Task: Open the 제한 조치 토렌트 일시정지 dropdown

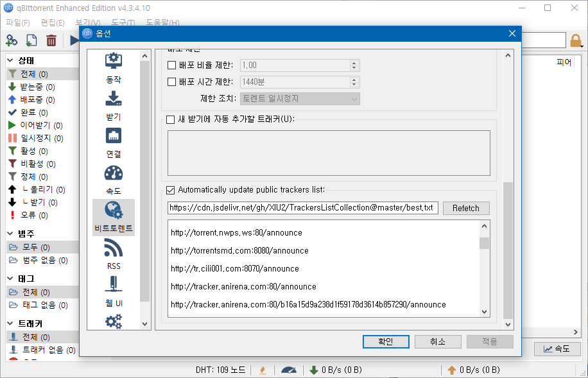Action: [x=300, y=99]
